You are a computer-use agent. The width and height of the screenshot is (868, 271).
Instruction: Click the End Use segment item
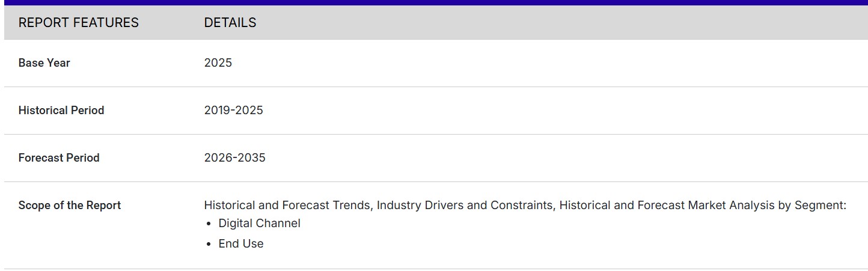pyautogui.click(x=240, y=244)
